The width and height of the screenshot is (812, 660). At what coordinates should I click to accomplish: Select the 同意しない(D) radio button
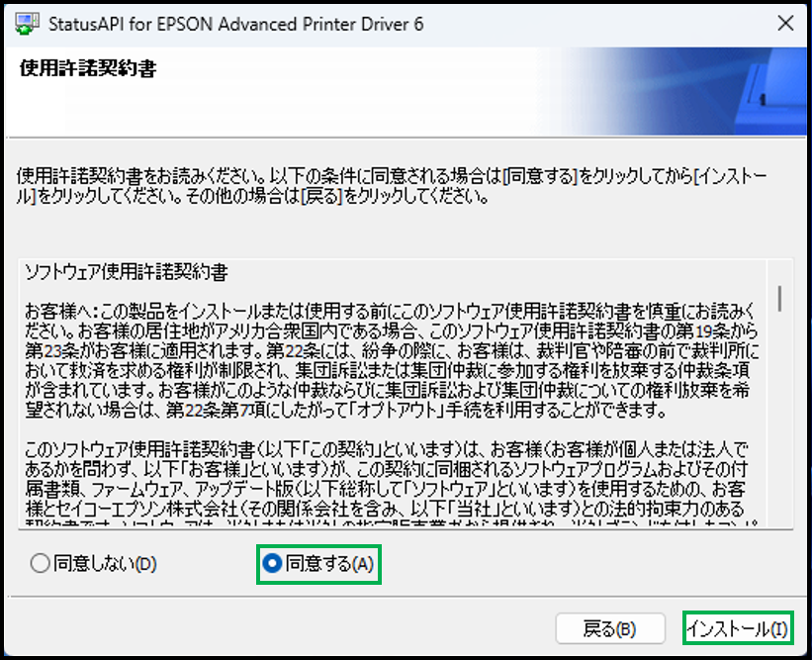(40, 564)
